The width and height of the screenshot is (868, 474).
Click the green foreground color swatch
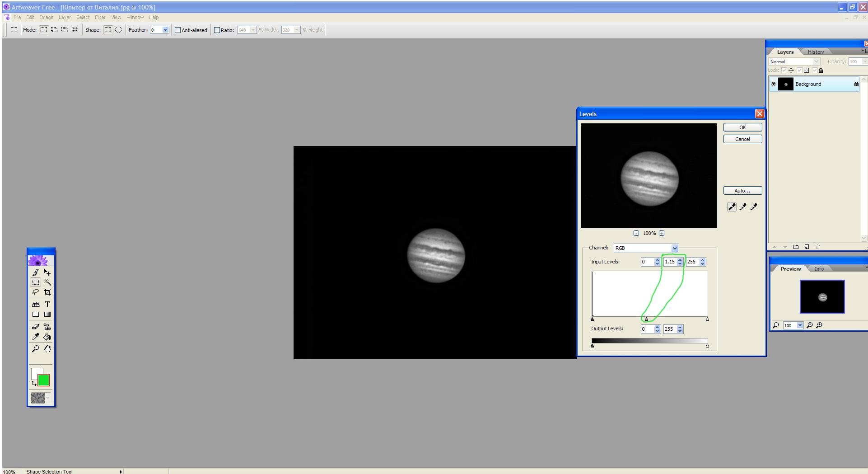tap(44, 380)
